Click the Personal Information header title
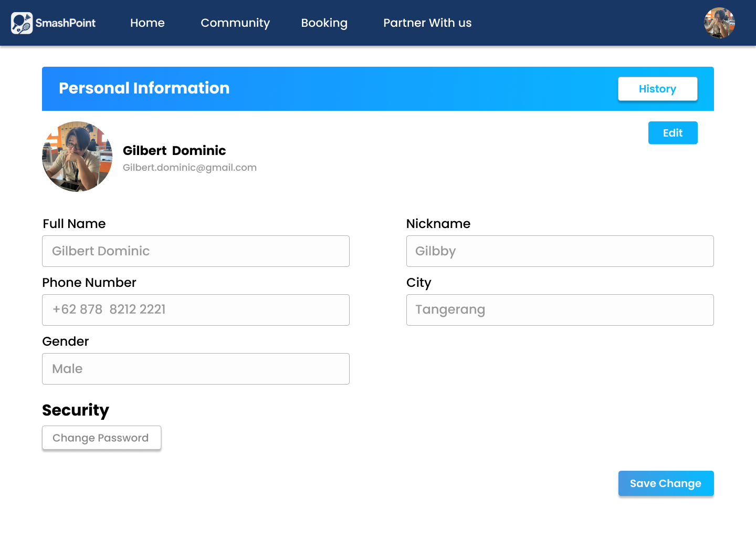The height and width of the screenshot is (538, 756). tap(144, 88)
